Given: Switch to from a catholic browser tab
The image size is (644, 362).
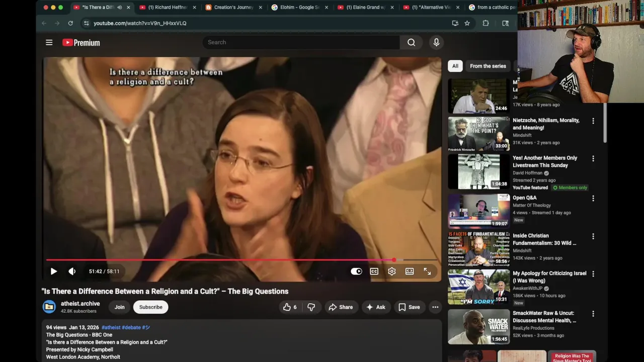Looking at the screenshot, I should tap(492, 8).
